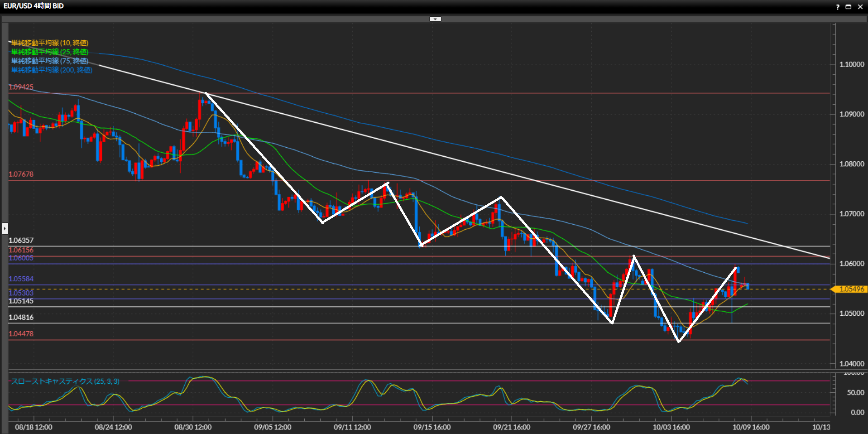Maximize the EUR/USD chart window
The image size is (868, 434).
tap(849, 7)
